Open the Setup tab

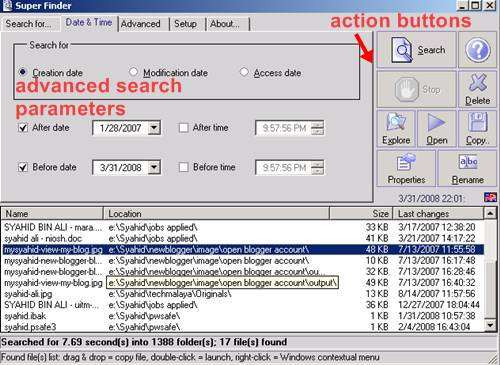coord(185,24)
